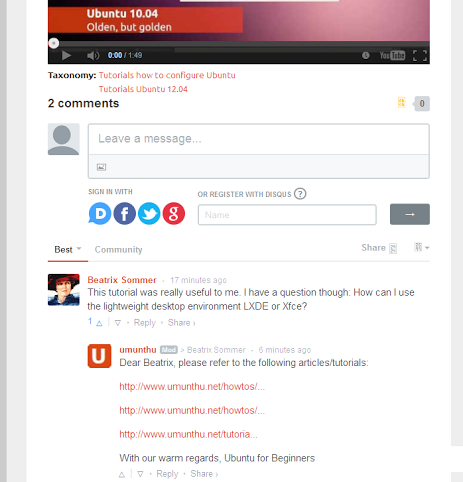Sign in with Google icon
Screen dimensions: 463x482
click(174, 213)
